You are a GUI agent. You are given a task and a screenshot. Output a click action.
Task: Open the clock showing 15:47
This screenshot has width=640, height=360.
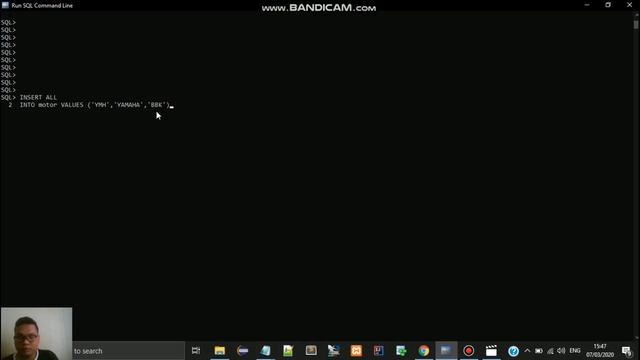600,351
